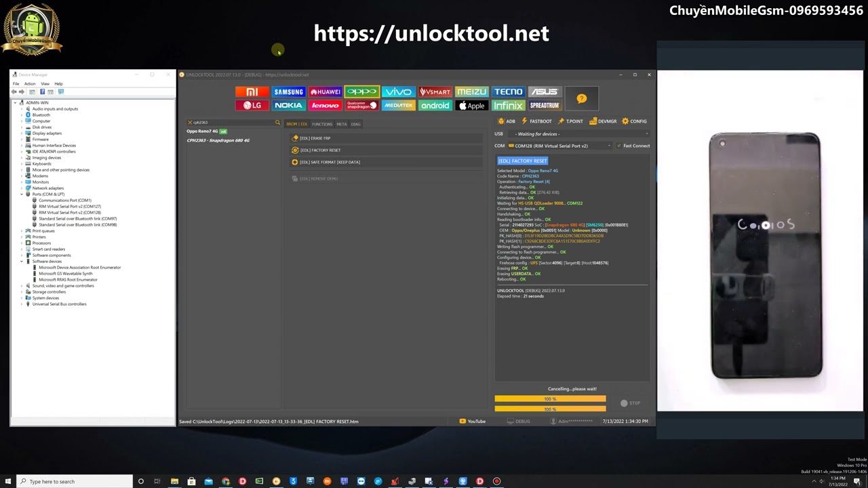
Task: Collapse the Ports (COM & LPT) node
Action: pyautogui.click(x=22, y=195)
